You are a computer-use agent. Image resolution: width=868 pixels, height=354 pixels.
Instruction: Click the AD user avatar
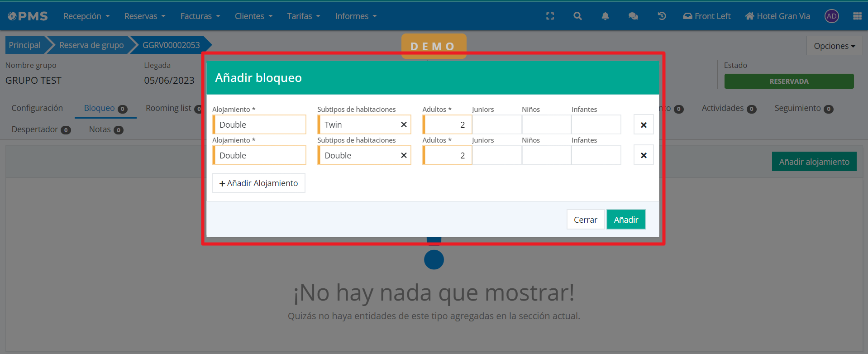pos(831,16)
